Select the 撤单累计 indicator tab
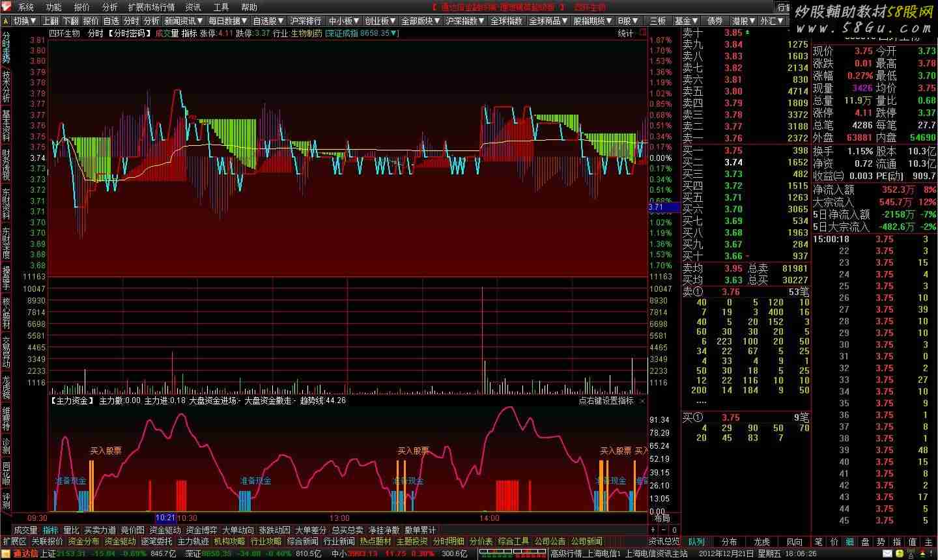 coord(420,531)
